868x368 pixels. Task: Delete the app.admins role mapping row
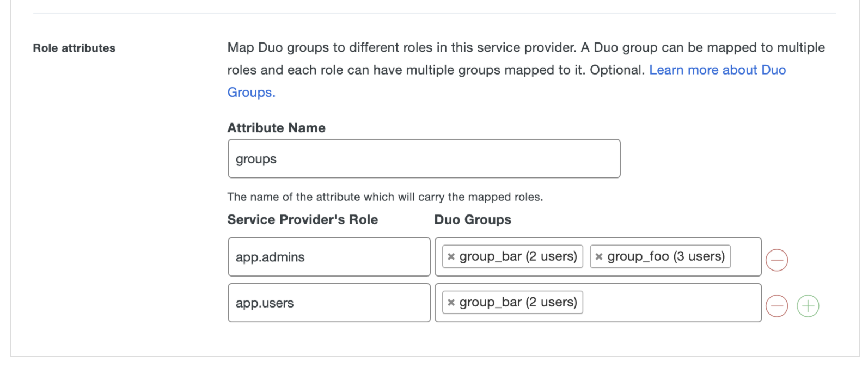[x=777, y=260]
